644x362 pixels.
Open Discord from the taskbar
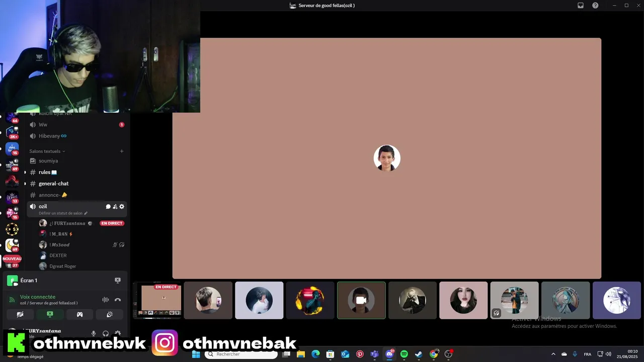click(389, 354)
